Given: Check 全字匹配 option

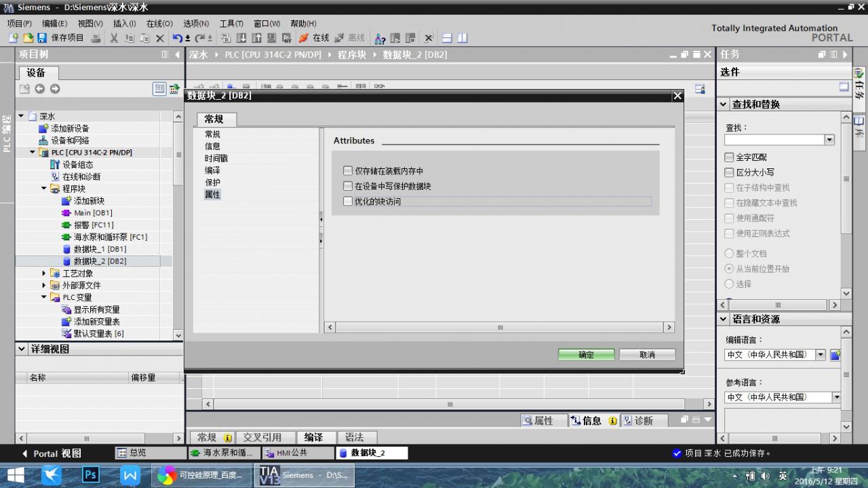Looking at the screenshot, I should 729,157.
